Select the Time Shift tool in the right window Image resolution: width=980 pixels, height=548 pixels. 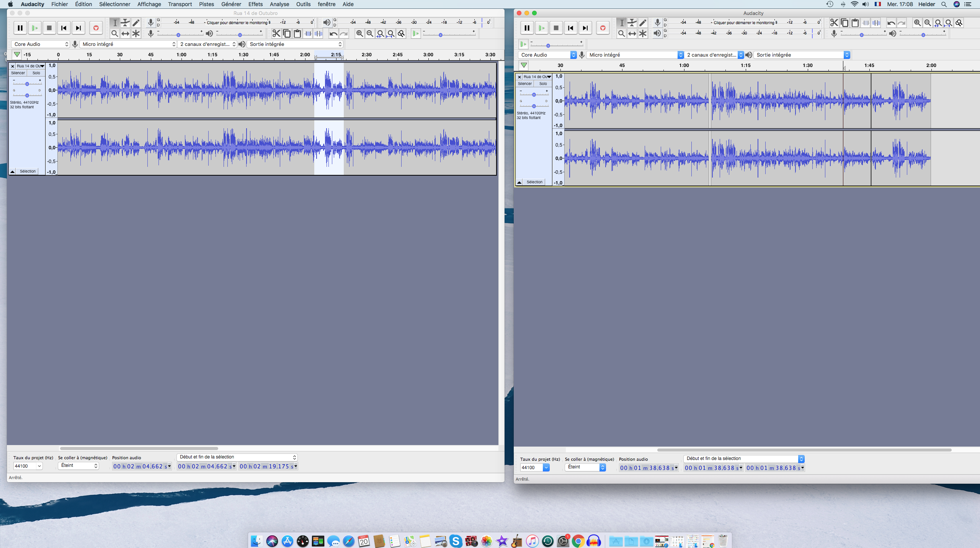632,34
